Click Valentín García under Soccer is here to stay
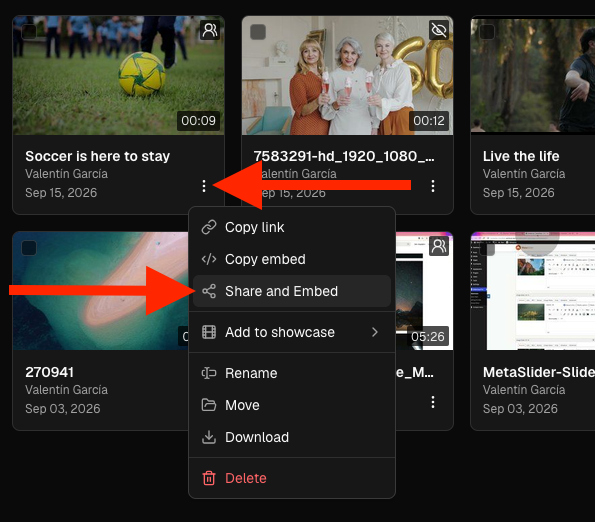This screenshot has width=595, height=522. pos(66,174)
